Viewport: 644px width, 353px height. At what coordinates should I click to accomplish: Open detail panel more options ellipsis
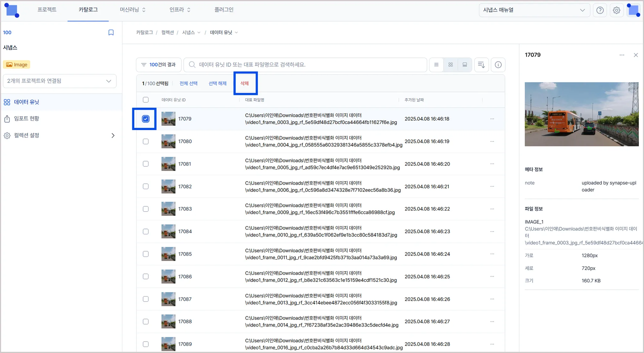pyautogui.click(x=622, y=55)
